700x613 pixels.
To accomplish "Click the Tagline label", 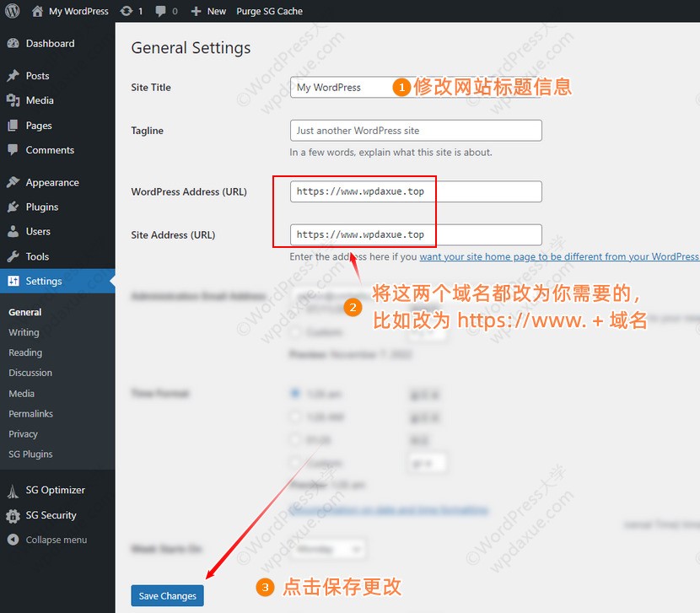I will point(147,131).
